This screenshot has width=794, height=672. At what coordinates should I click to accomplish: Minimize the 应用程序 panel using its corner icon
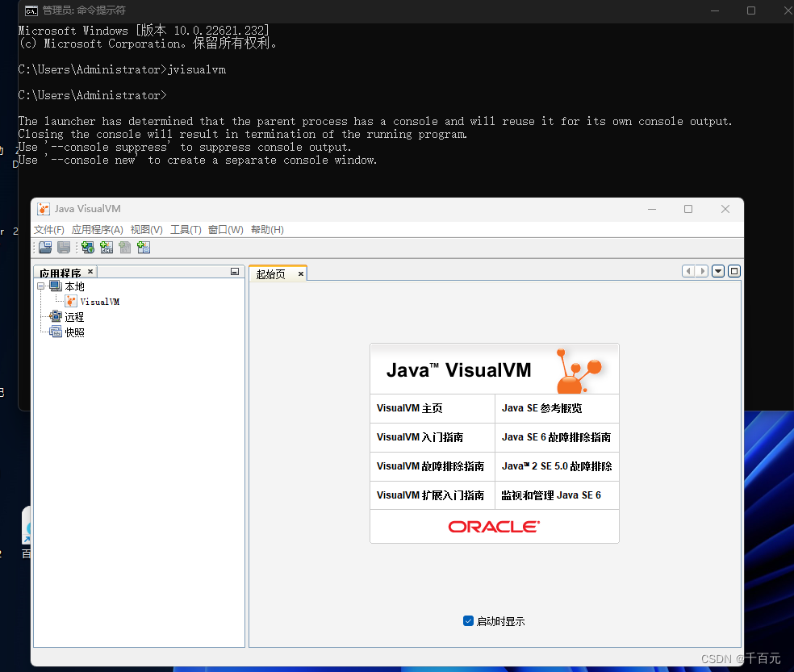(234, 272)
